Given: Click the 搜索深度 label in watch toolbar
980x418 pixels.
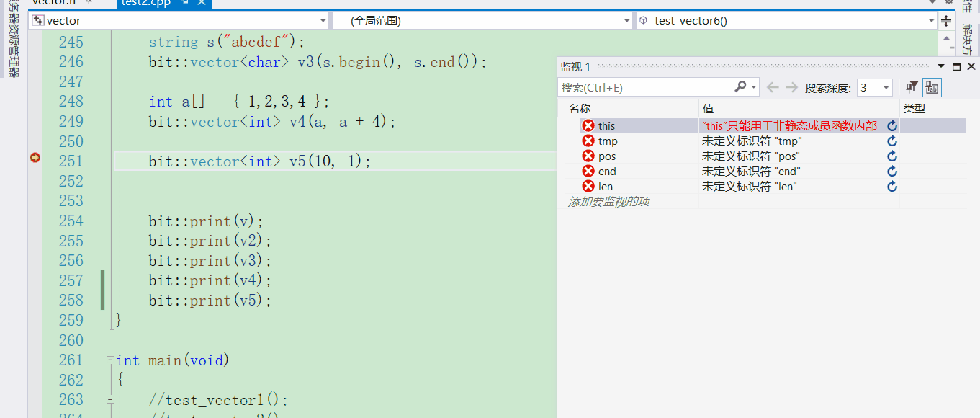Looking at the screenshot, I should (828, 88).
